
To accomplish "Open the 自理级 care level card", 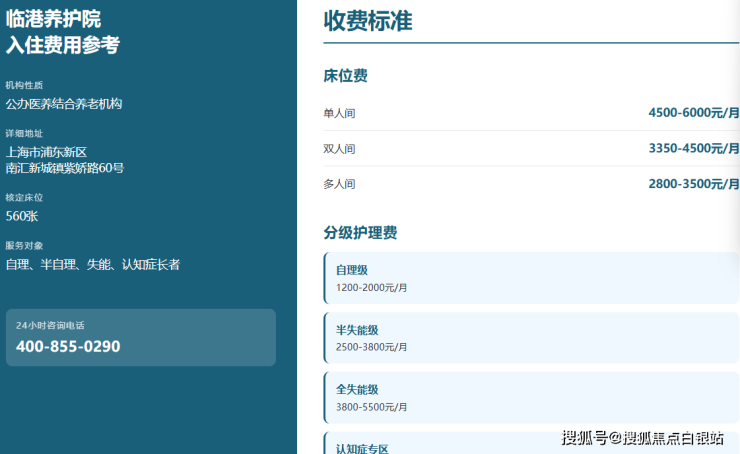I will click(531, 278).
